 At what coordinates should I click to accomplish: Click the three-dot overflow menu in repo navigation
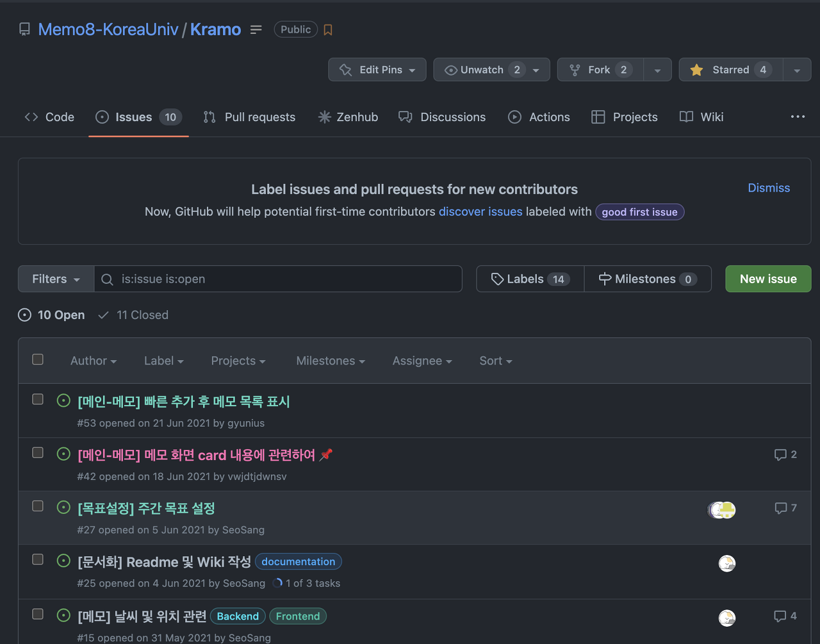click(798, 117)
